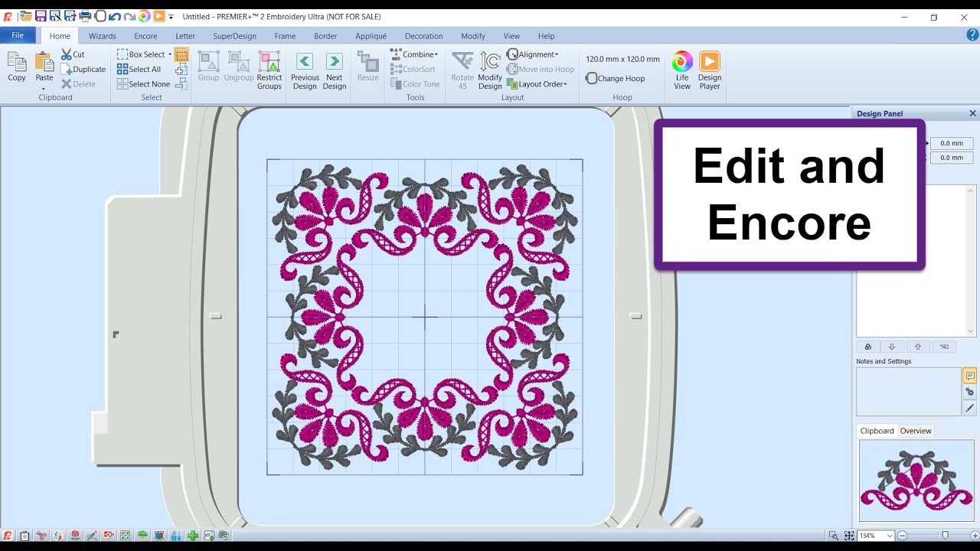Open Modify Design in Layout group
Image resolution: width=980 pixels, height=551 pixels.
(490, 71)
